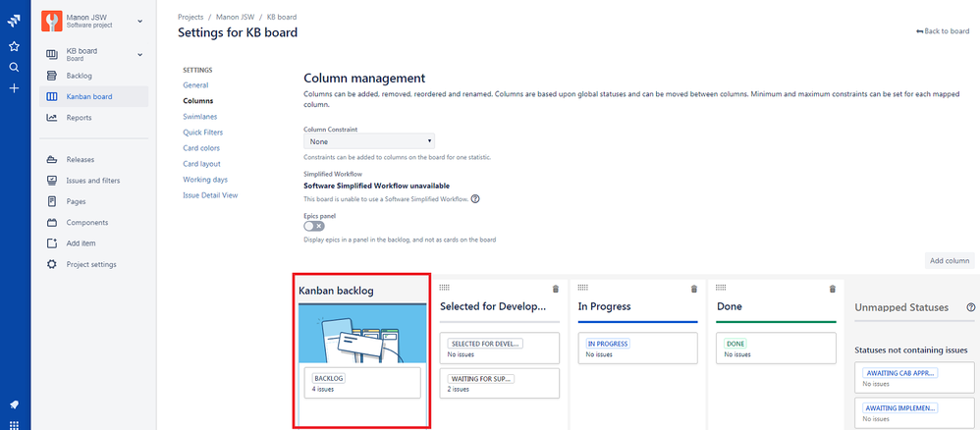Open starred and recent star icon

[14, 46]
